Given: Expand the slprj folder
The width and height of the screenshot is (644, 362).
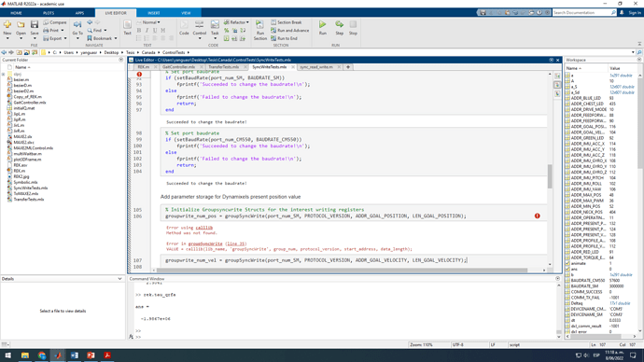Looking at the screenshot, I should 4,75.
